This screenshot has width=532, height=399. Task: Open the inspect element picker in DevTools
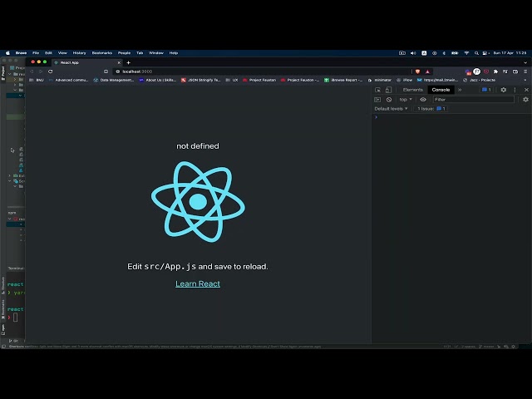coord(377,90)
